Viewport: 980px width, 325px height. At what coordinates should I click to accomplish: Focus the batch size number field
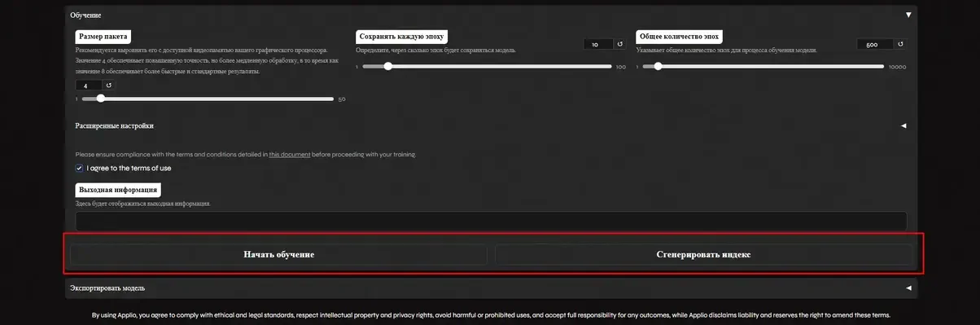pos(89,85)
